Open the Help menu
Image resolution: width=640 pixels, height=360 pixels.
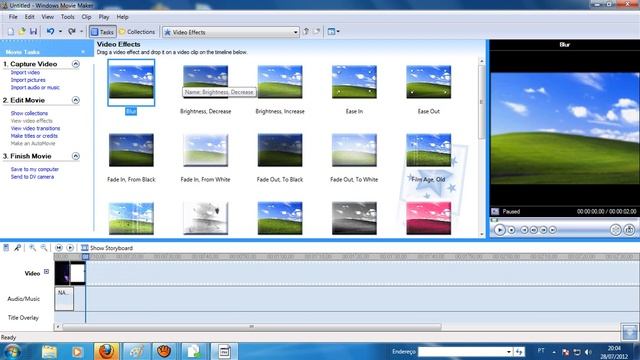(122, 17)
